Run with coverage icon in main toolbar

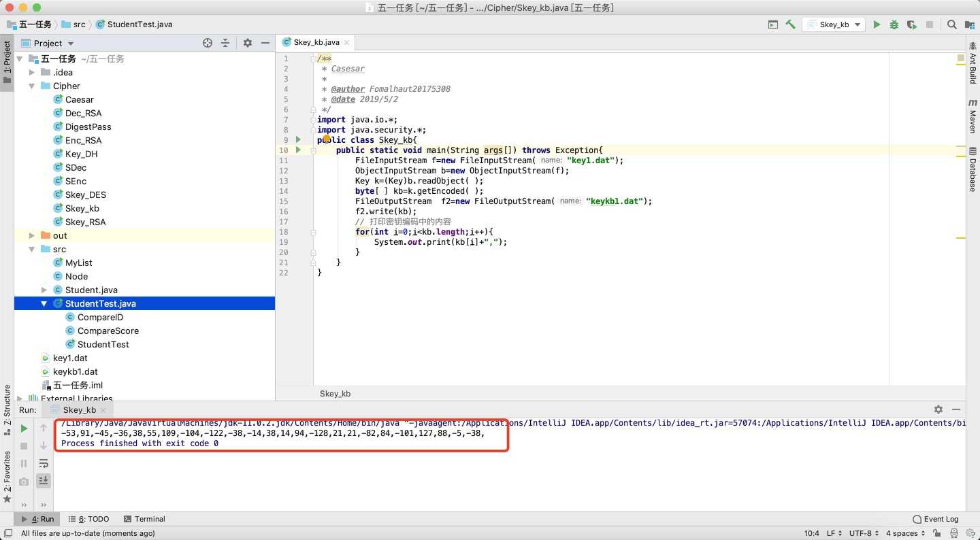coord(912,24)
